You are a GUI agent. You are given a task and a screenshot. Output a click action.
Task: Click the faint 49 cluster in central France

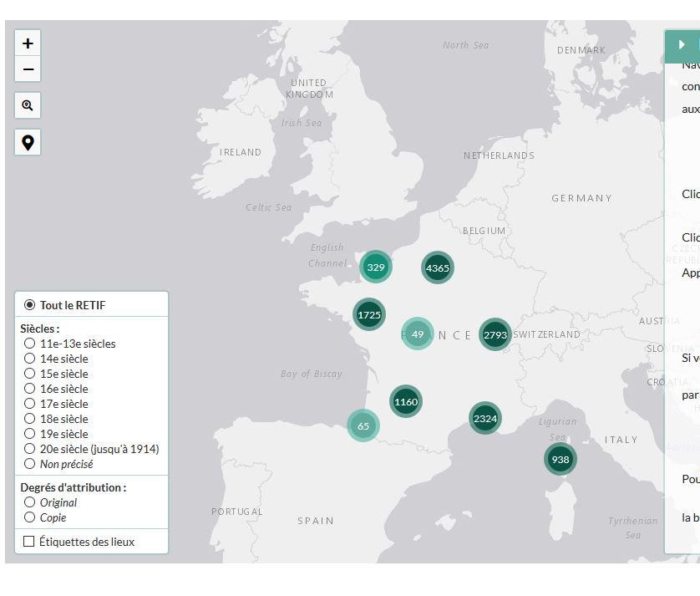point(417,334)
